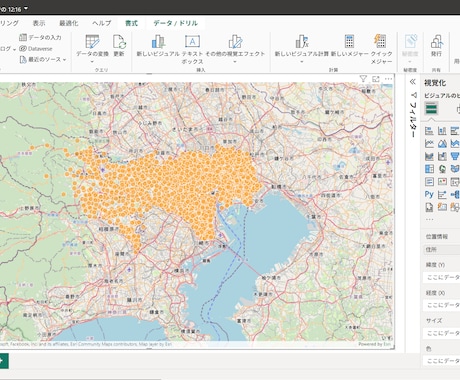Select the paginated report visual
The image size is (460, 380).
pos(429,207)
